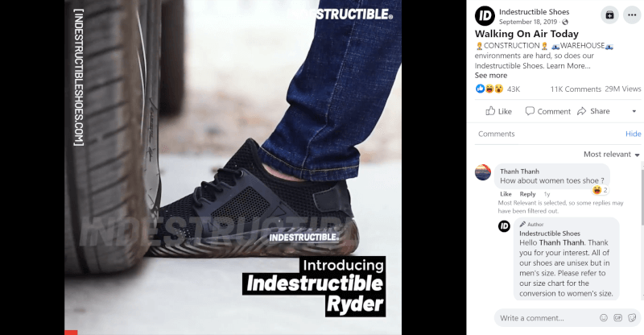Open GIF picker in comment box
The height and width of the screenshot is (335, 644).
tap(617, 318)
